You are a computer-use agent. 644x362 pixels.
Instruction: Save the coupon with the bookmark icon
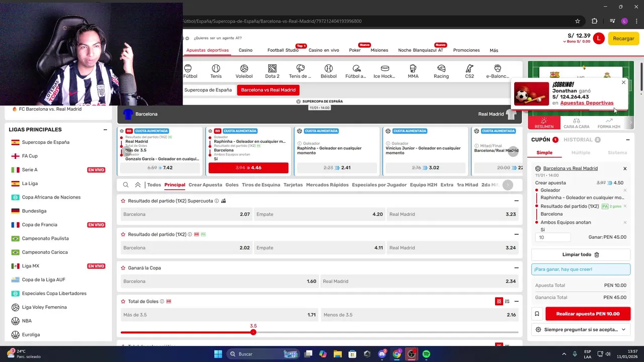click(537, 314)
